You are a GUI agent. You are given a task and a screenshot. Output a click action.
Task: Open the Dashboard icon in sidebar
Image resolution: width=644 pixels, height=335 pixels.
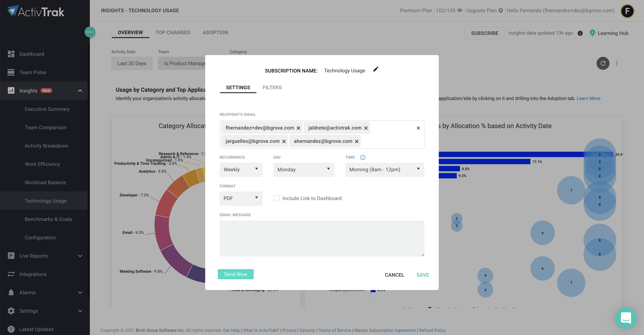coord(11,54)
